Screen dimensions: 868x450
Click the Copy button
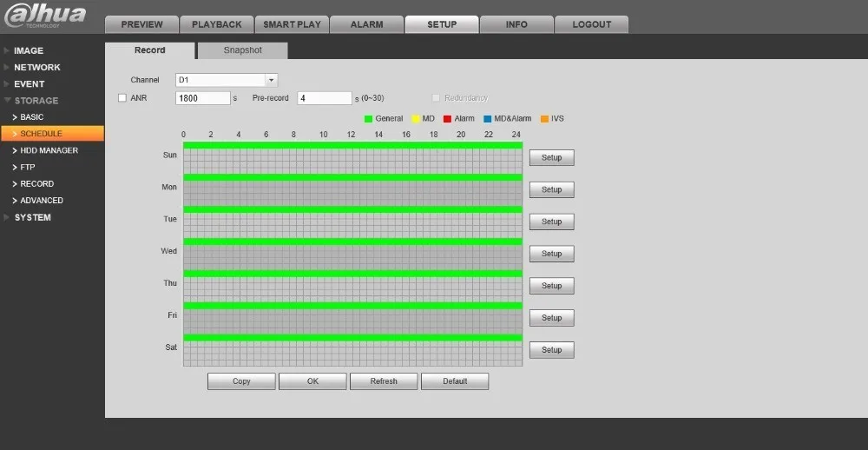(241, 381)
